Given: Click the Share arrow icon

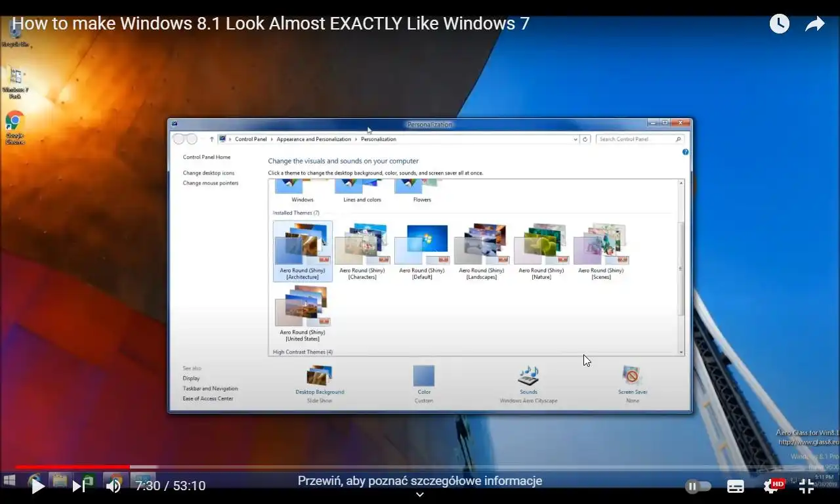Looking at the screenshot, I should pos(814,24).
